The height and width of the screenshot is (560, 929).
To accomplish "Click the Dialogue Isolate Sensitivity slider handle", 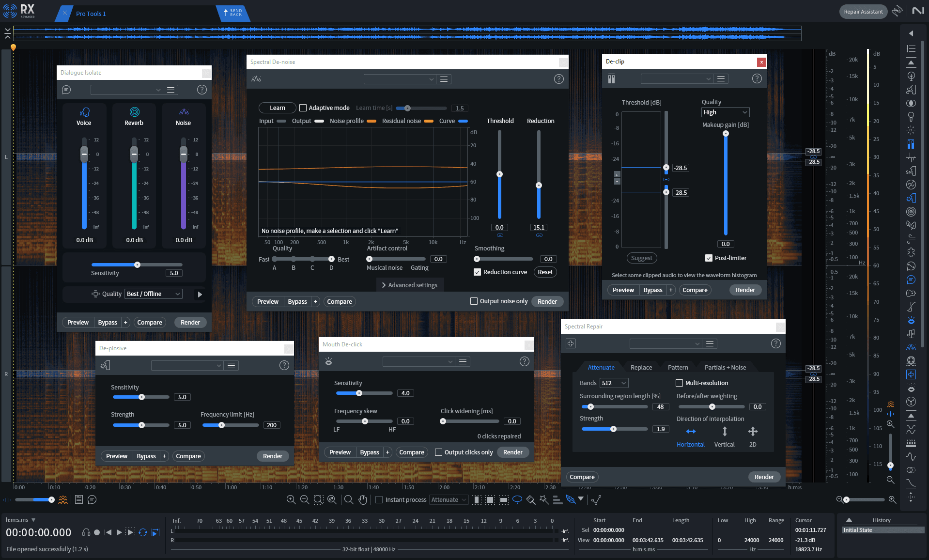I will click(138, 265).
